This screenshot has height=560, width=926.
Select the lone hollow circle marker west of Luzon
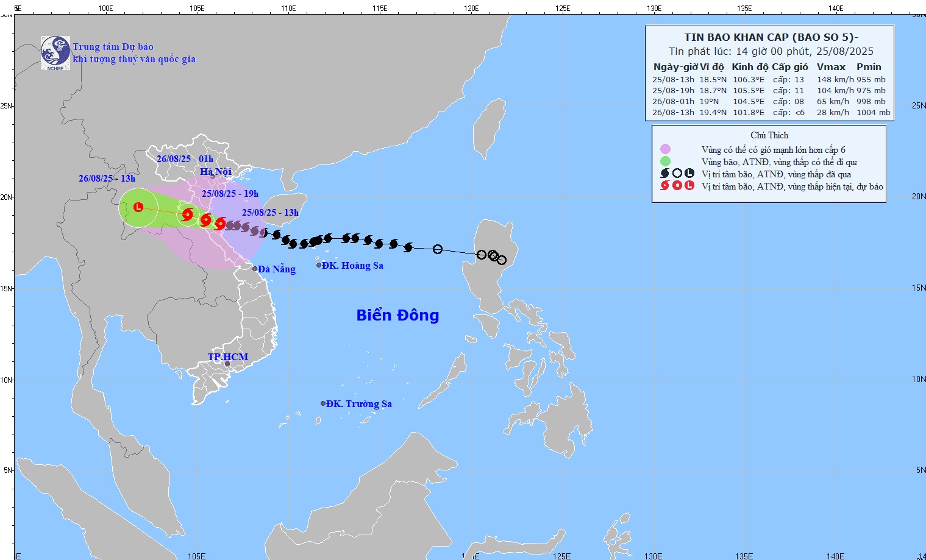438,249
